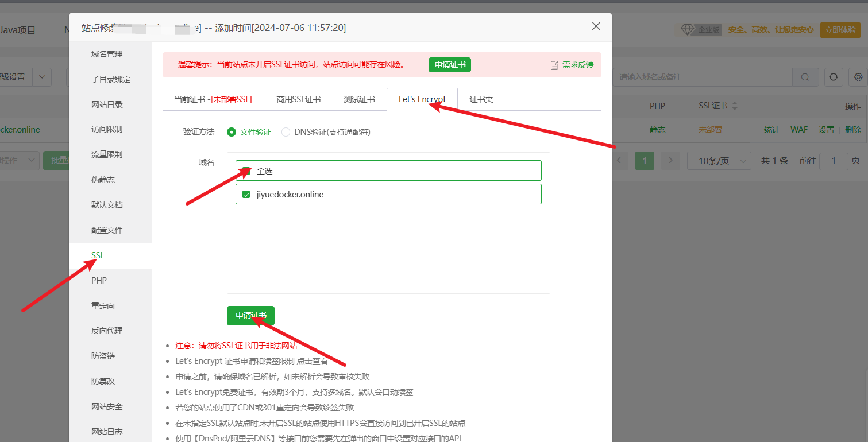Open the renewal limits click-to-view link

[313, 361]
